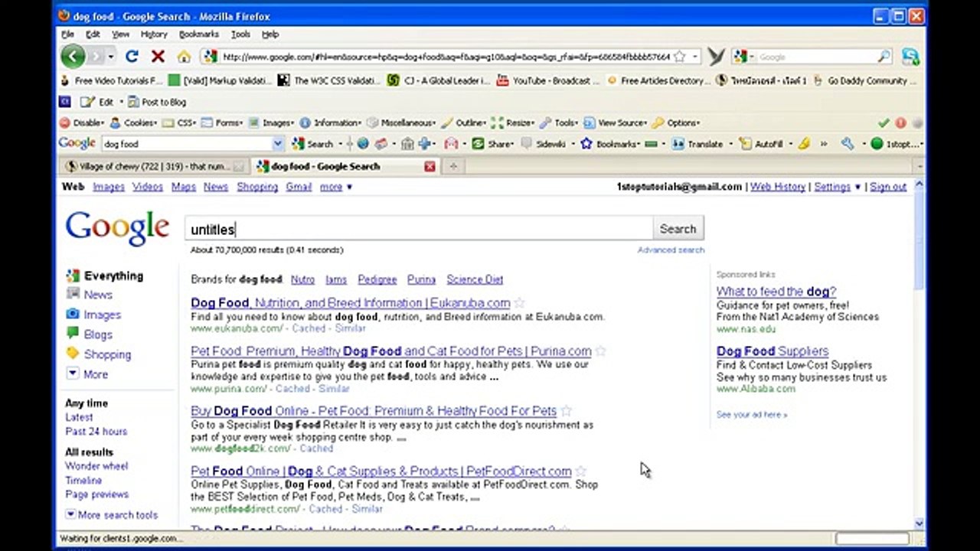Open the File menu
Image resolution: width=980 pixels, height=551 pixels.
[68, 34]
